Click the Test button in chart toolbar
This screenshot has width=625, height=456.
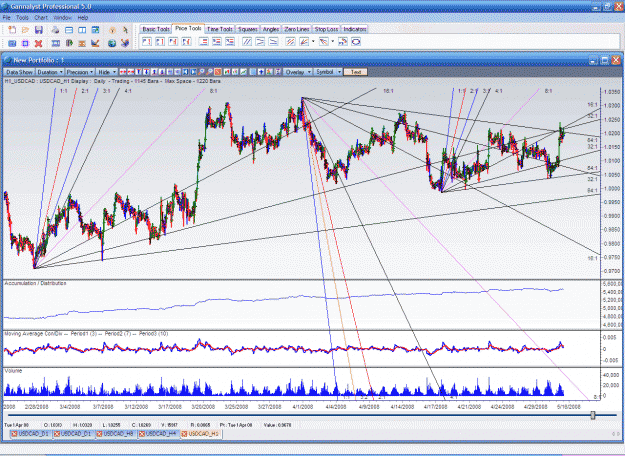click(356, 72)
